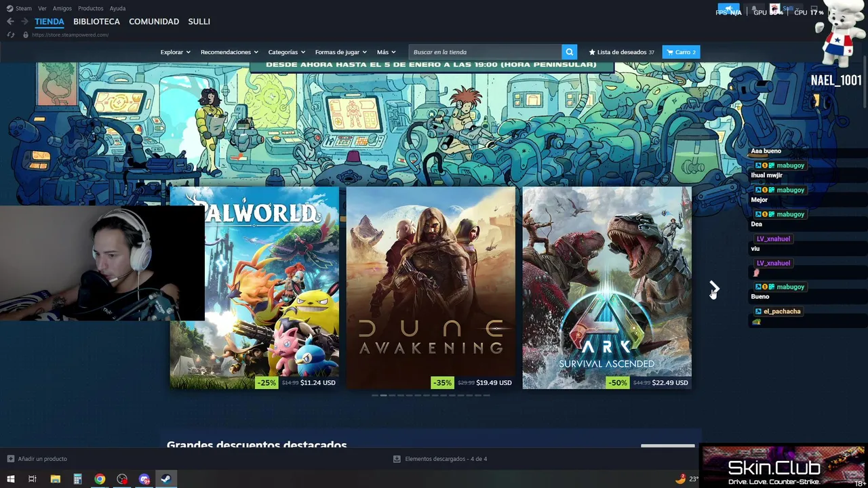Open the Productos menu
The width and height of the screenshot is (868, 488).
point(91,9)
